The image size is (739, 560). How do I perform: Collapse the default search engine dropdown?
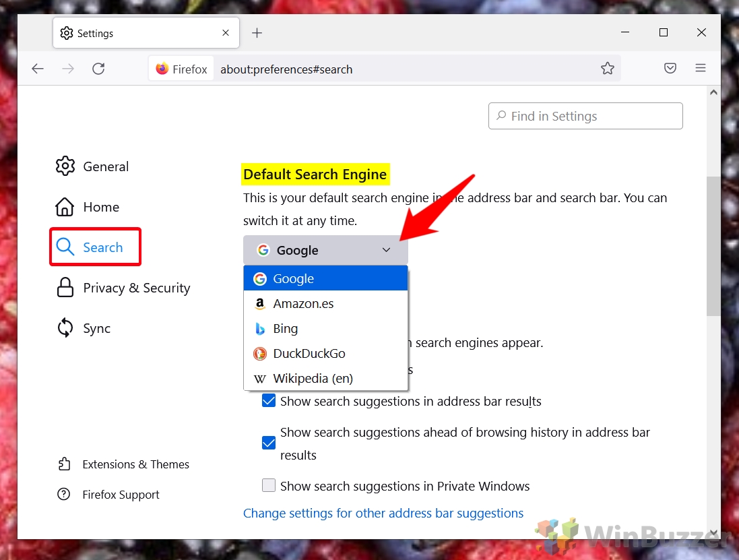pyautogui.click(x=325, y=250)
